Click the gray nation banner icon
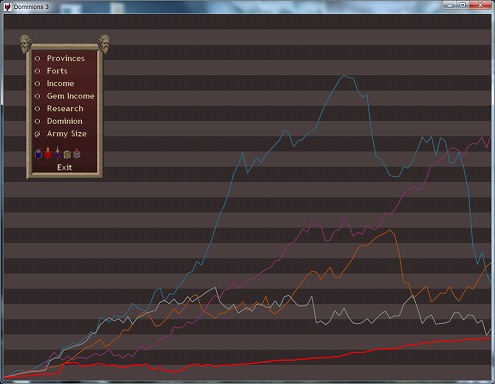This screenshot has height=384, width=495. [x=77, y=154]
